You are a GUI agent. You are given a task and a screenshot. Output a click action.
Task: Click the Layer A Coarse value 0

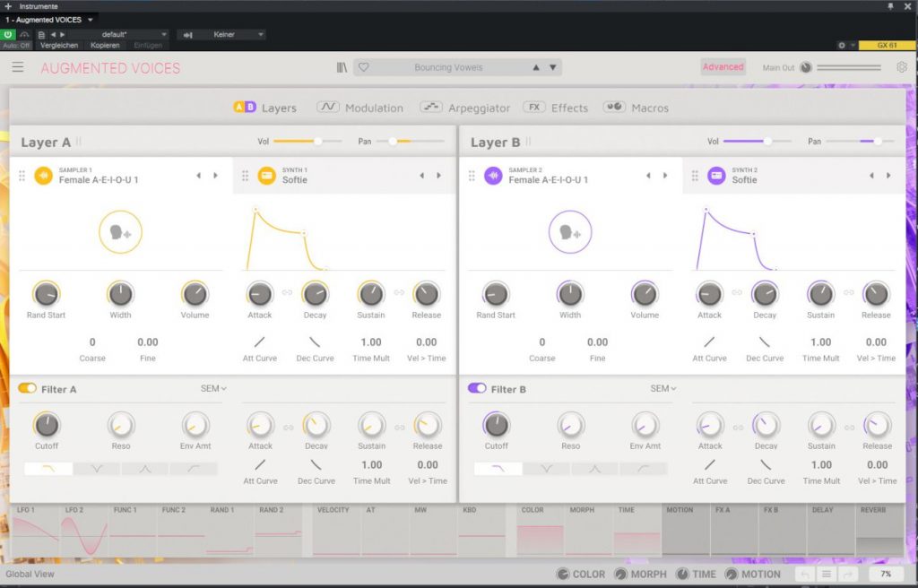[92, 342]
